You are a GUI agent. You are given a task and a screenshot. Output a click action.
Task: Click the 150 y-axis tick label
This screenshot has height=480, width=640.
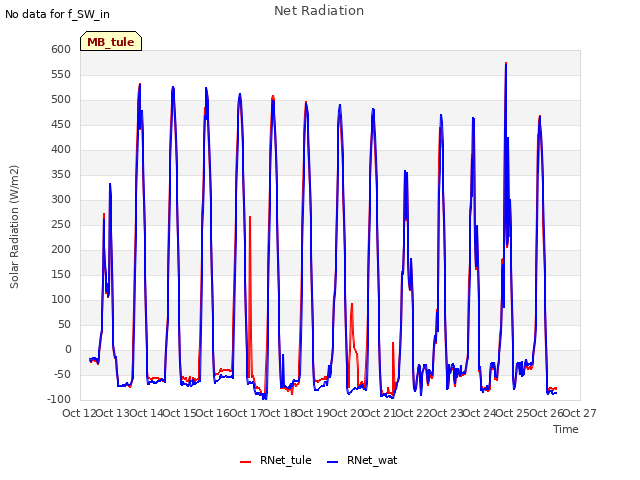click(x=61, y=274)
